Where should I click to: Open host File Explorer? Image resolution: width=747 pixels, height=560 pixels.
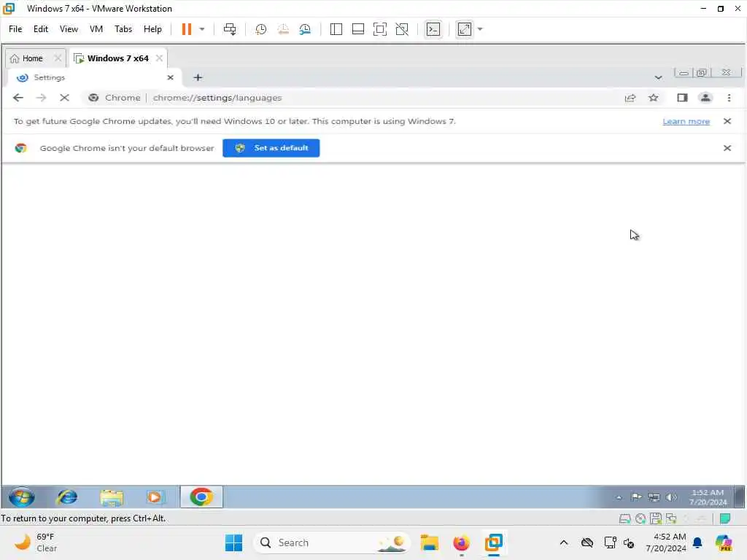pyautogui.click(x=429, y=542)
